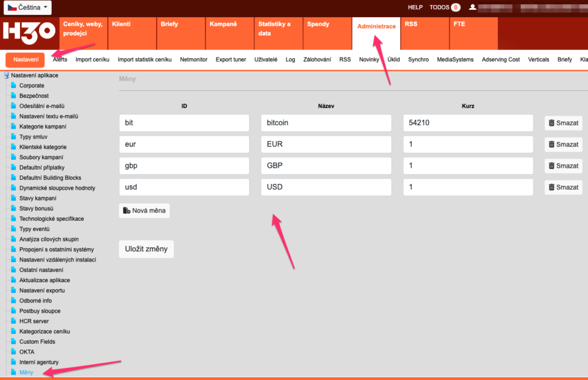Click the trash icon in bitcoin row
588x380 pixels.
[551, 123]
